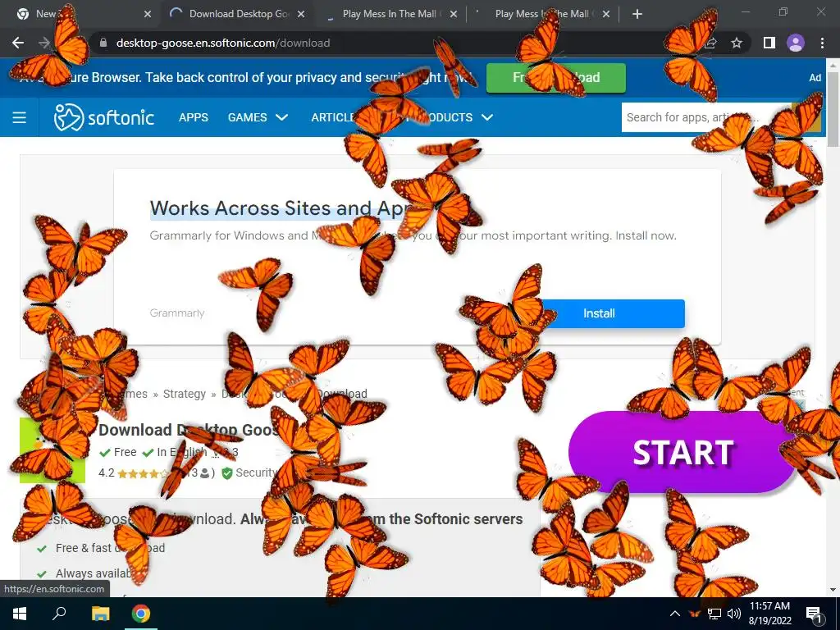This screenshot has width=840, height=630.
Task: Click the Chrome taskbar icon
Action: pos(141,614)
